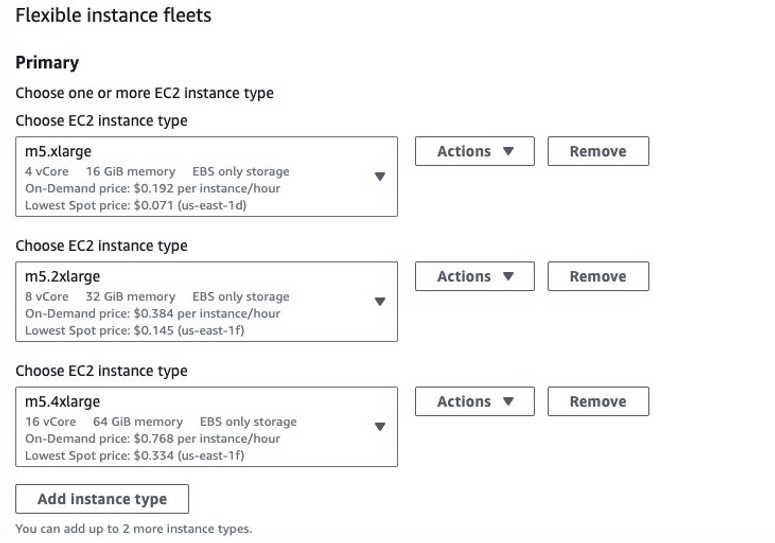
Task: Open the m5.2xlarge instance type dropdown
Action: (x=206, y=301)
